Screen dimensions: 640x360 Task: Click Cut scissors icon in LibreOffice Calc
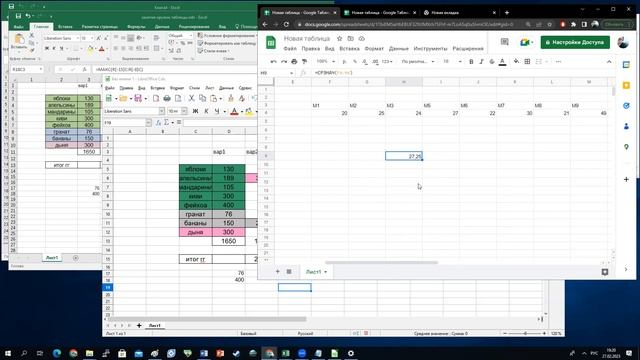(x=191, y=98)
